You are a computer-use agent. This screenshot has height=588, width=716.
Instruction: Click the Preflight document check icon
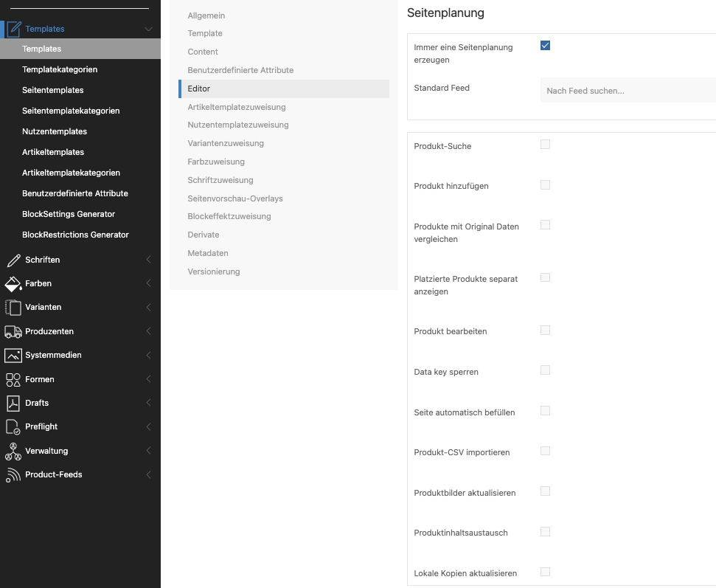13,426
